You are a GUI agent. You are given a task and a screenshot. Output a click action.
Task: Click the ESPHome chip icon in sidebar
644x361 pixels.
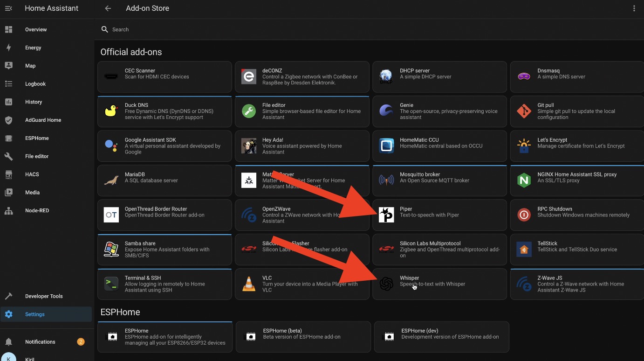(x=8, y=138)
